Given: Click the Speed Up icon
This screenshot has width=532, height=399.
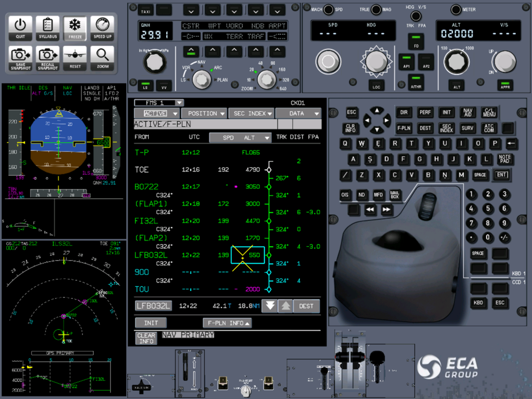Looking at the screenshot, I should (x=102, y=26).
